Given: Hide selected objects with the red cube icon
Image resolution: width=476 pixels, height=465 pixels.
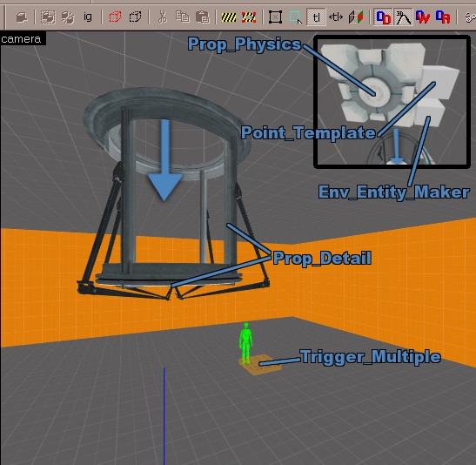Looking at the screenshot, I should click(x=115, y=17).
